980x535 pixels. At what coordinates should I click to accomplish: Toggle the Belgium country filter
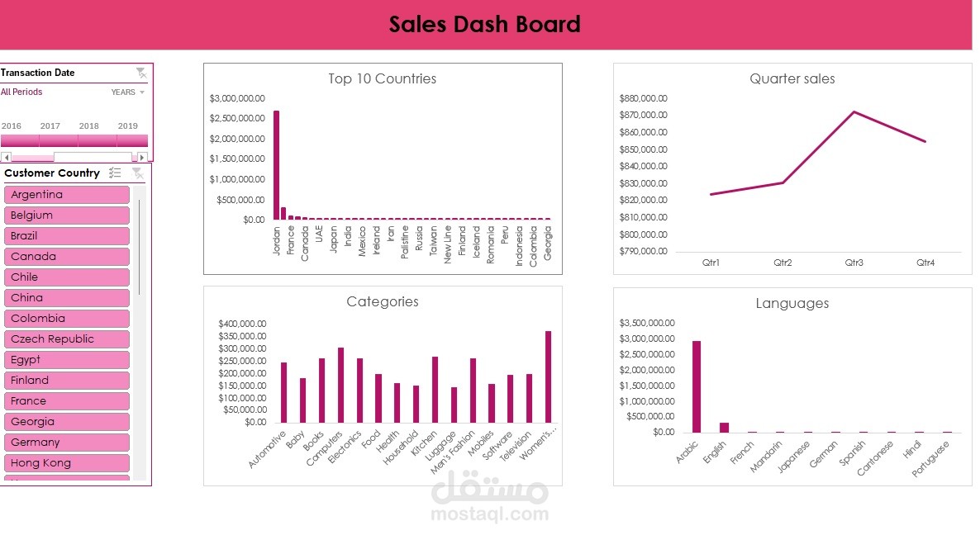67,215
